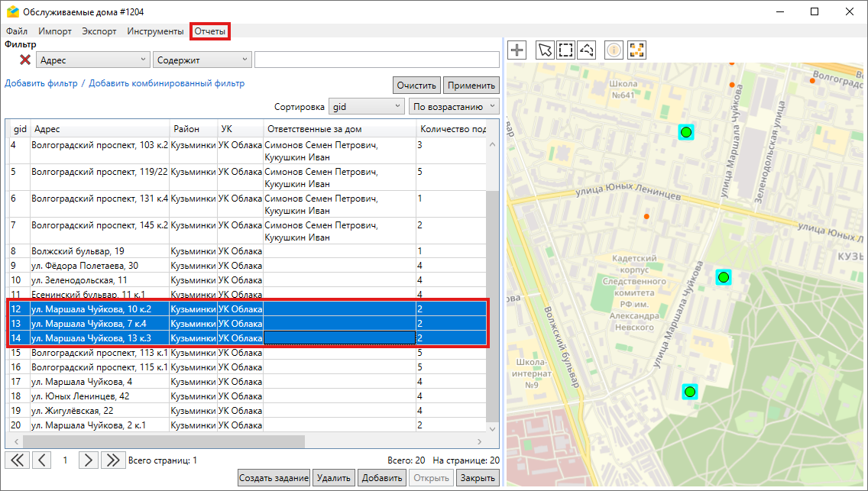This screenshot has width=868, height=491.
Task: Go to the first page of results
Action: pos(17,460)
